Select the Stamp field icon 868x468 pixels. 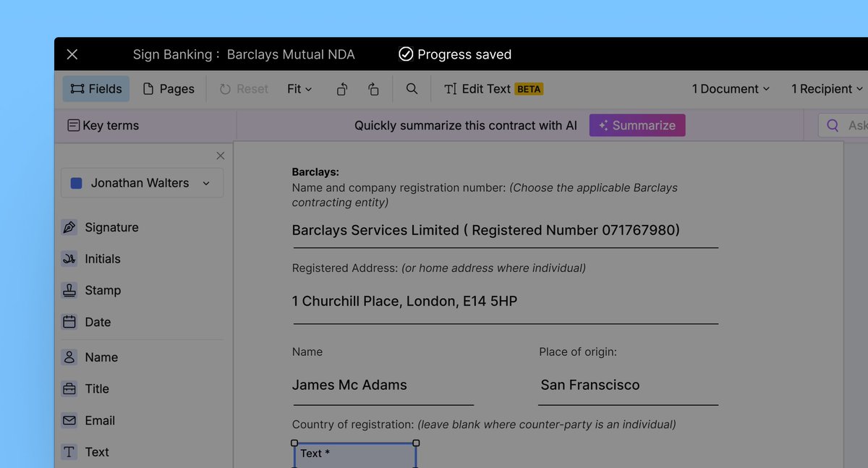pos(69,290)
